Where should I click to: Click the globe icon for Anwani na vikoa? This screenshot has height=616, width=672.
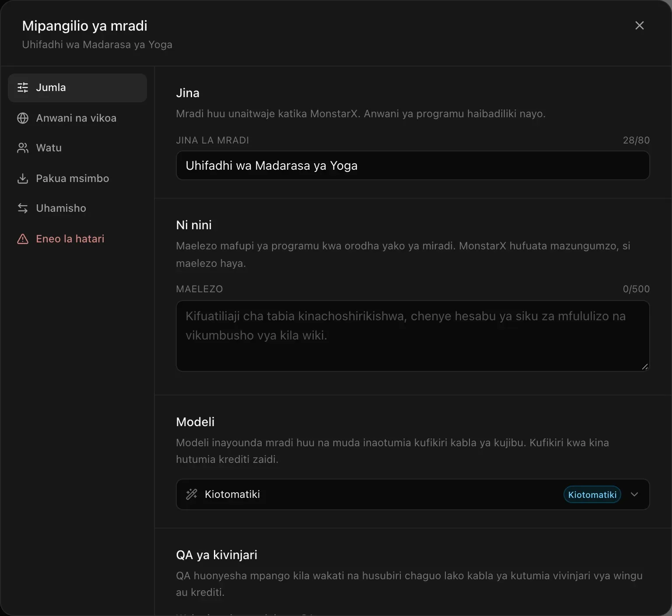(x=23, y=118)
